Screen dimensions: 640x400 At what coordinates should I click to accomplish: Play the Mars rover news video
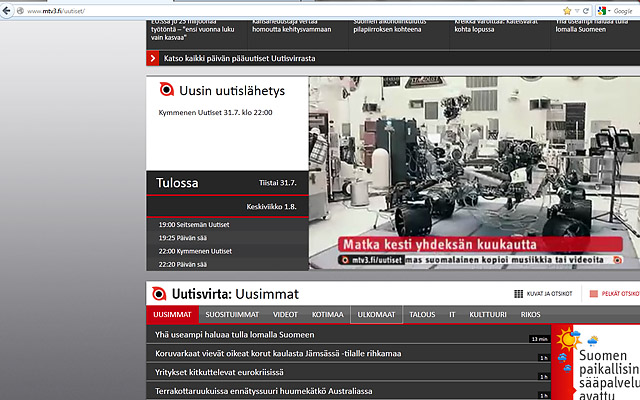click(474, 173)
